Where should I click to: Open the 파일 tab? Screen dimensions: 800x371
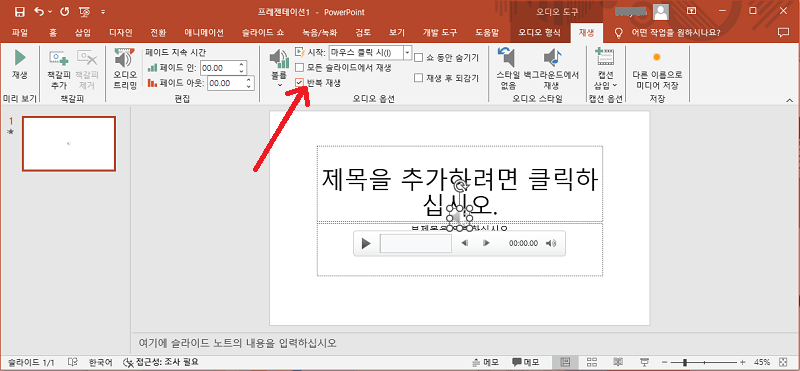[x=19, y=33]
